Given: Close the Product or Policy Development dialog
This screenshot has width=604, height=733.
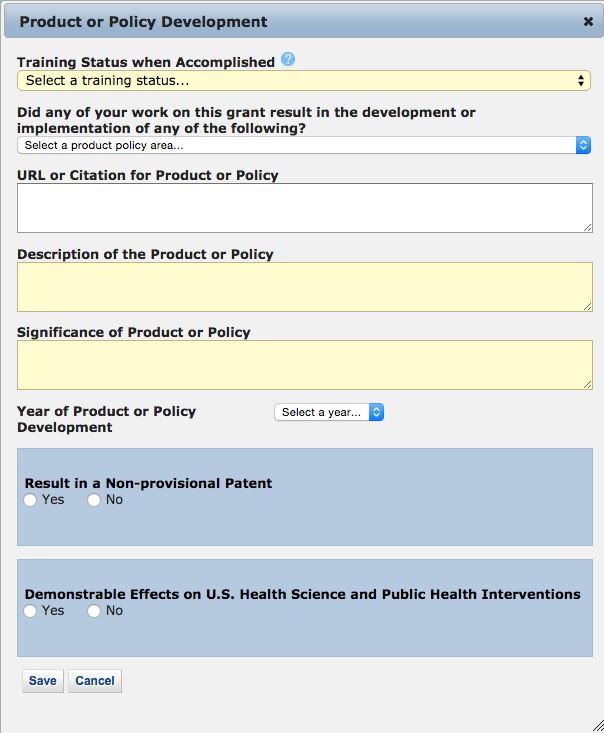Looking at the screenshot, I should 588,21.
